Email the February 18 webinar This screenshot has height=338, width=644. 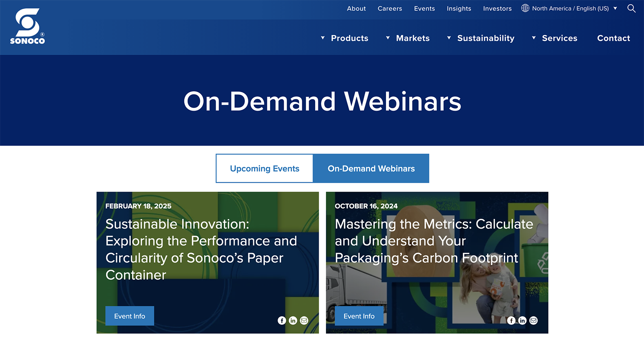pos(304,320)
